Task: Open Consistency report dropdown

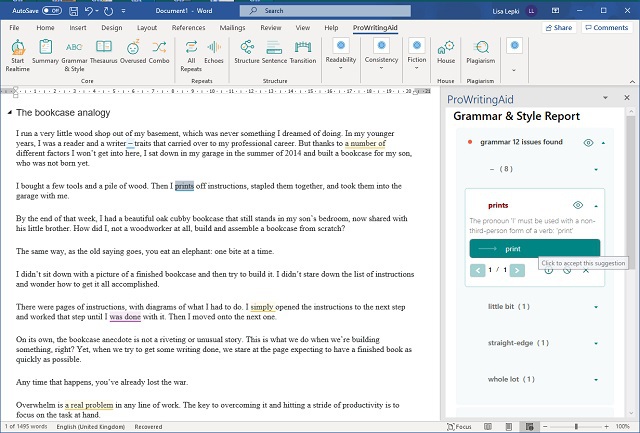Action: point(381,55)
